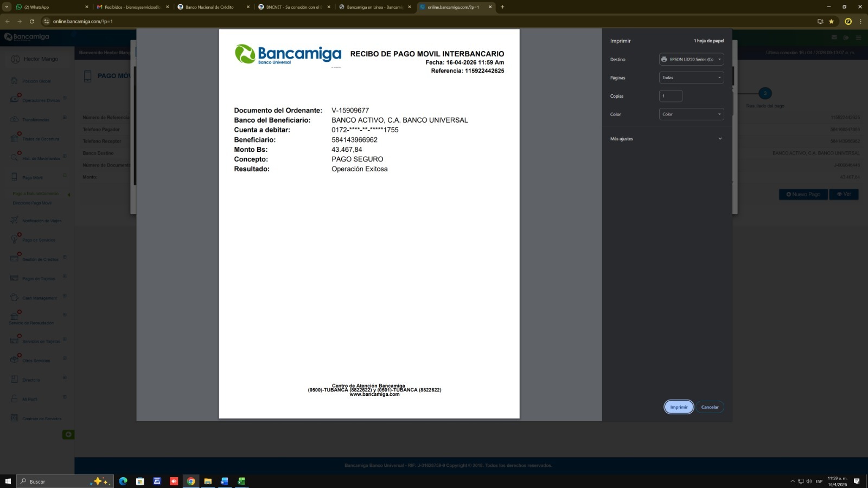Viewport: 868px width, 488px height.
Task: Open a new browser tab
Action: tap(502, 7)
